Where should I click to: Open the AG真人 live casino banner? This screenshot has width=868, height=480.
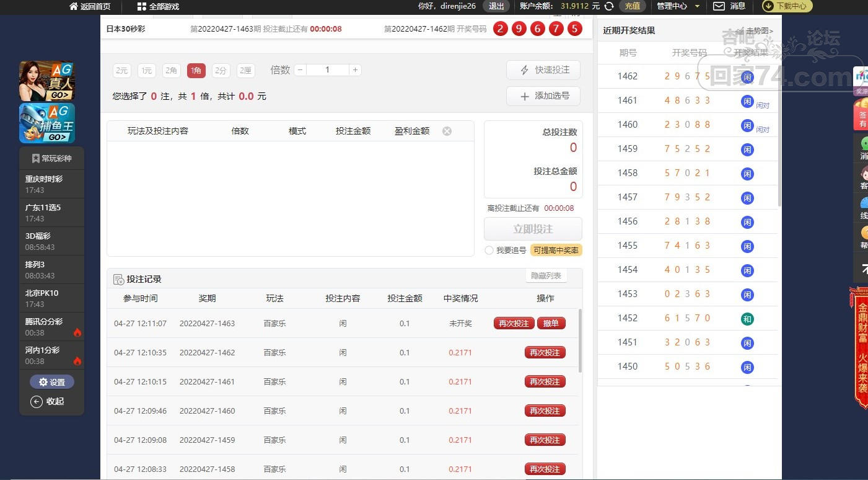coord(47,81)
